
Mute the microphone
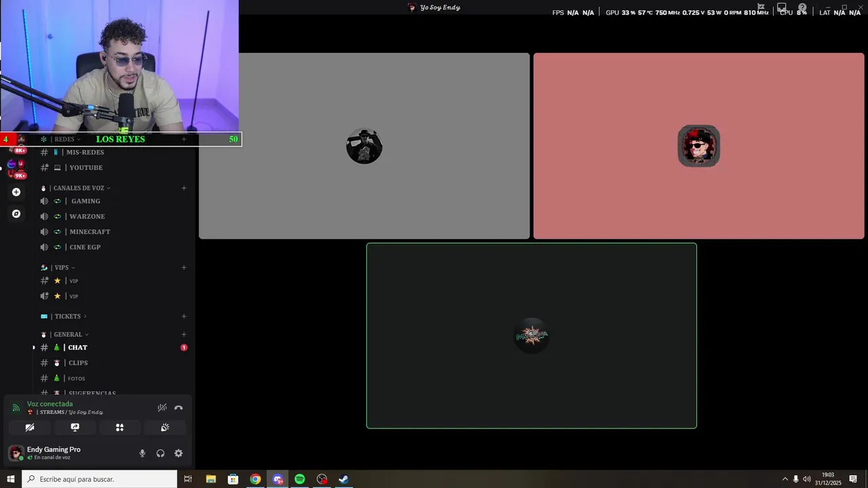[x=142, y=453]
